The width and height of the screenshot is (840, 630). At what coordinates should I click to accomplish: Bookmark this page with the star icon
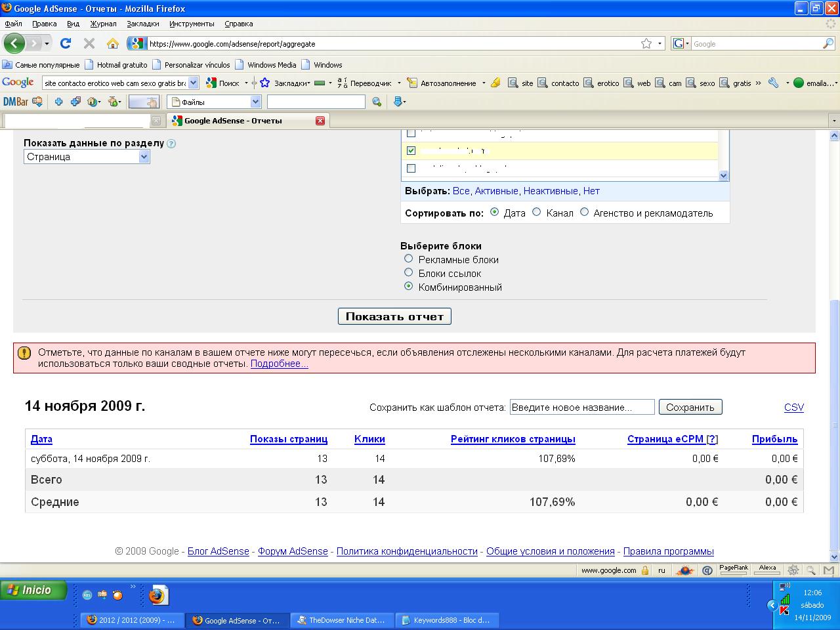pyautogui.click(x=646, y=43)
